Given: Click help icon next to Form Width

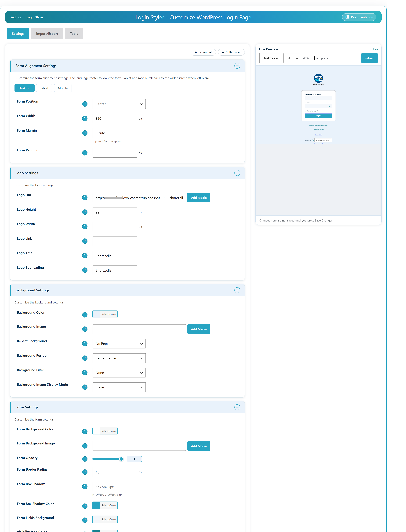Looking at the screenshot, I should point(85,118).
